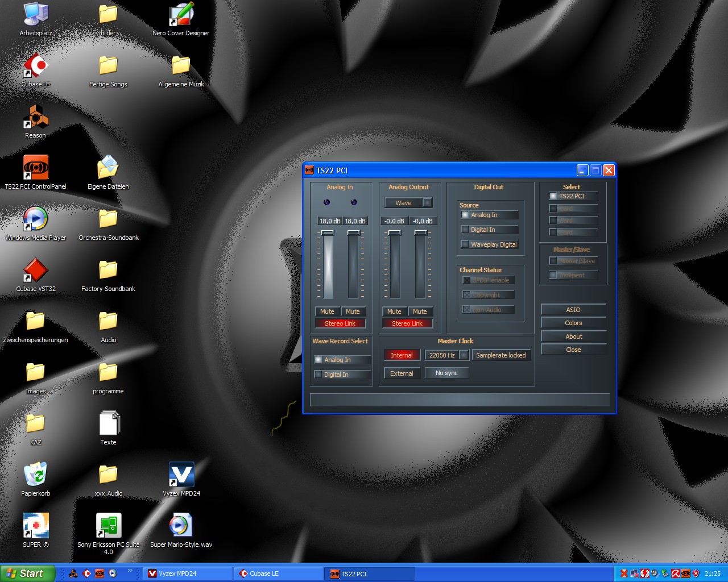Screen dimensions: 728x582
Task: Mute the left Analog In channel
Action: click(x=327, y=311)
